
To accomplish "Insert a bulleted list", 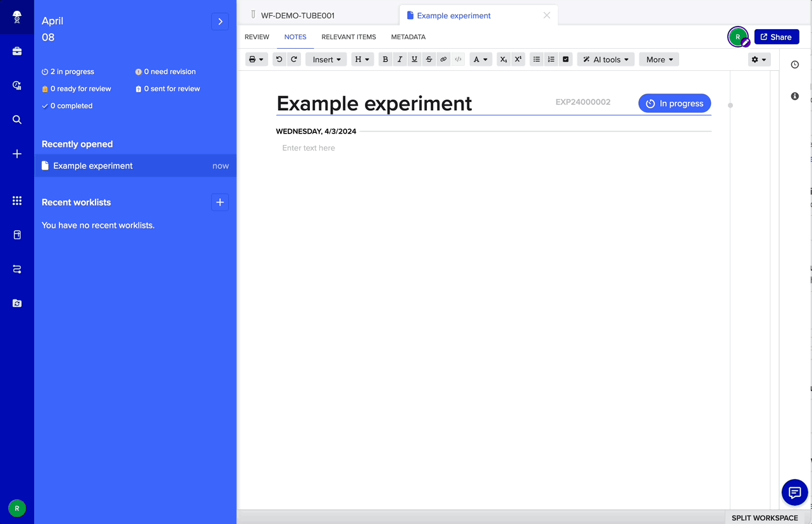I will coord(536,59).
